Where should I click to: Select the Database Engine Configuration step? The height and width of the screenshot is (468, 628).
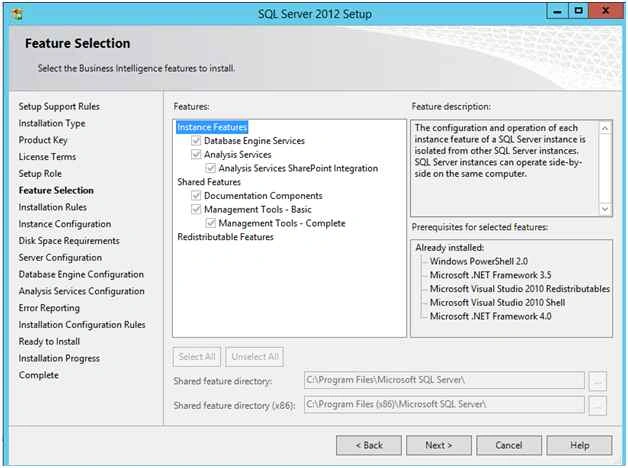coord(81,275)
